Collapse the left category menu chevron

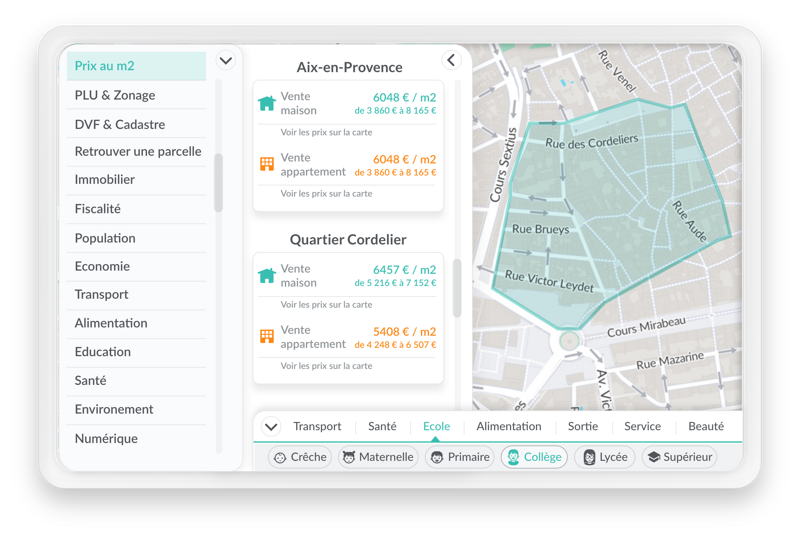point(226,61)
